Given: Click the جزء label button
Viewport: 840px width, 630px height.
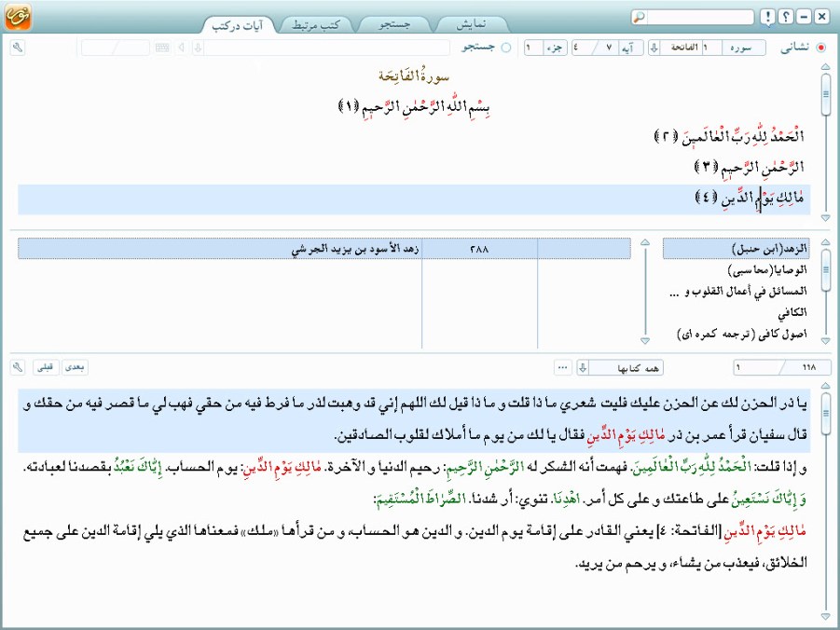Looking at the screenshot, I should click(x=555, y=48).
